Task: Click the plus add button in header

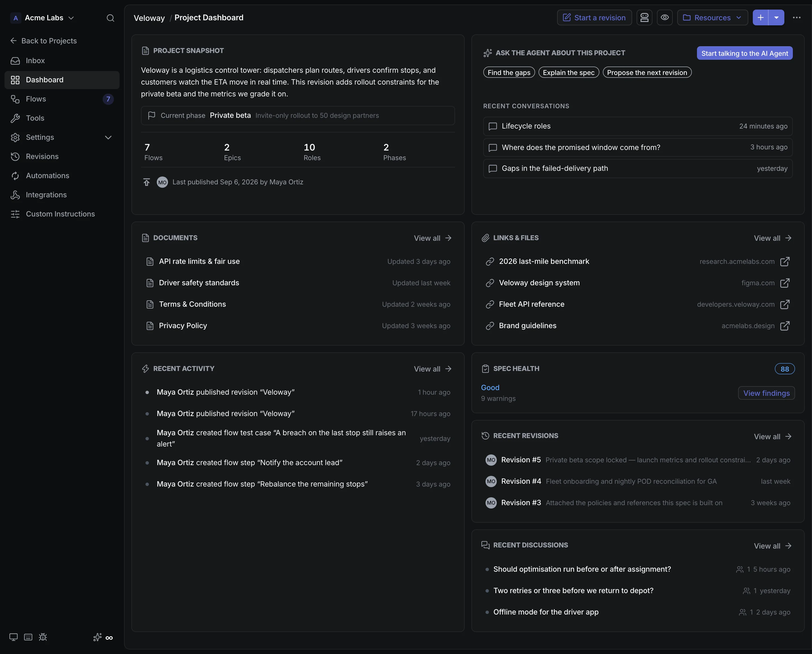Action: pos(760,18)
